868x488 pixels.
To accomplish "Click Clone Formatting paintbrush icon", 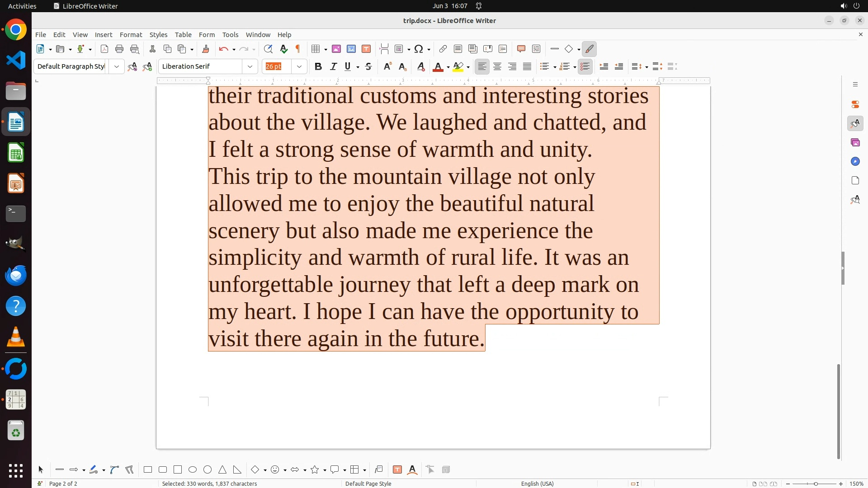I will pos(206,49).
